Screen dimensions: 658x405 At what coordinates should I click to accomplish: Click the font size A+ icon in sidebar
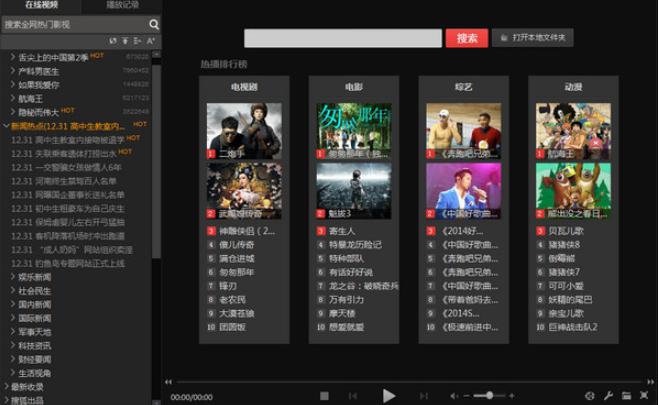point(151,41)
